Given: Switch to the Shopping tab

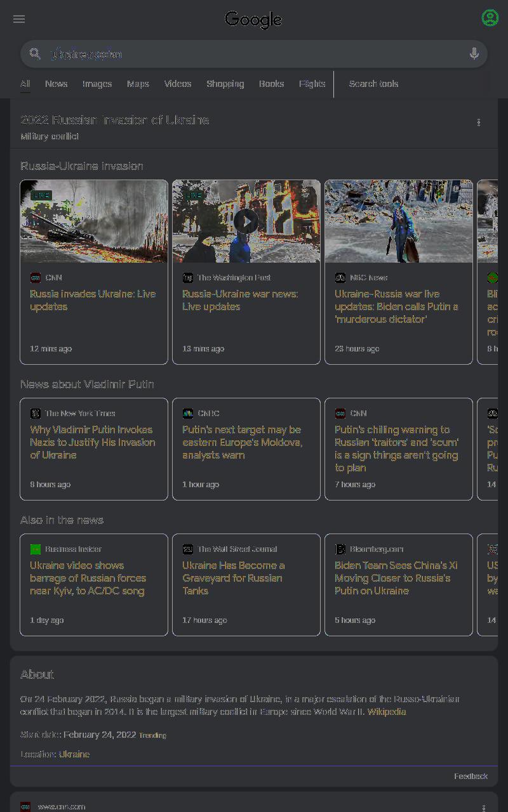Looking at the screenshot, I should click(225, 84).
